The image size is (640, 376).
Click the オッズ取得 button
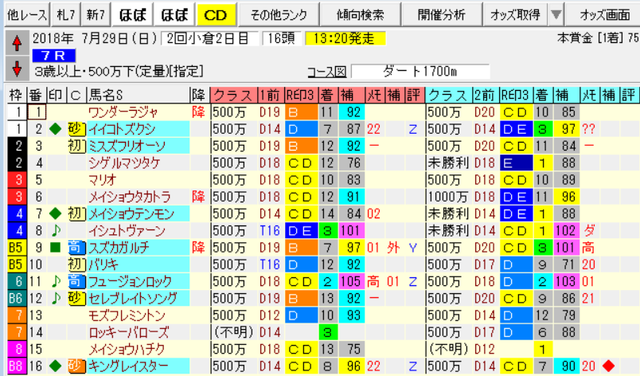click(515, 15)
